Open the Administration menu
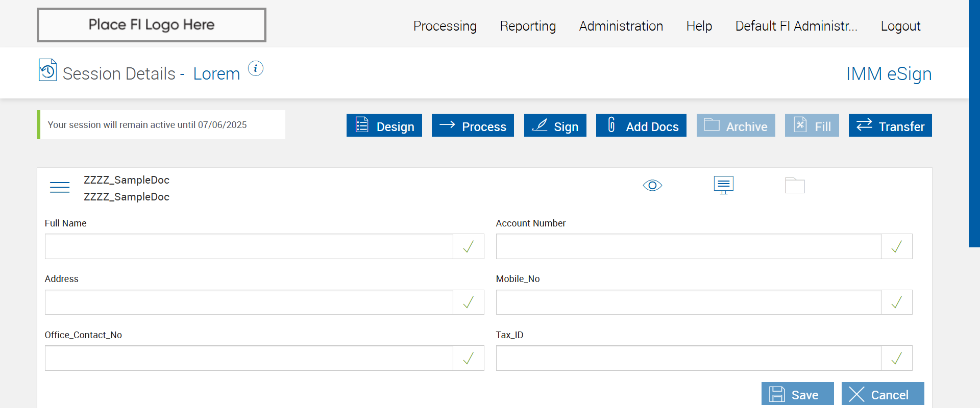Image resolution: width=980 pixels, height=408 pixels. [x=621, y=26]
